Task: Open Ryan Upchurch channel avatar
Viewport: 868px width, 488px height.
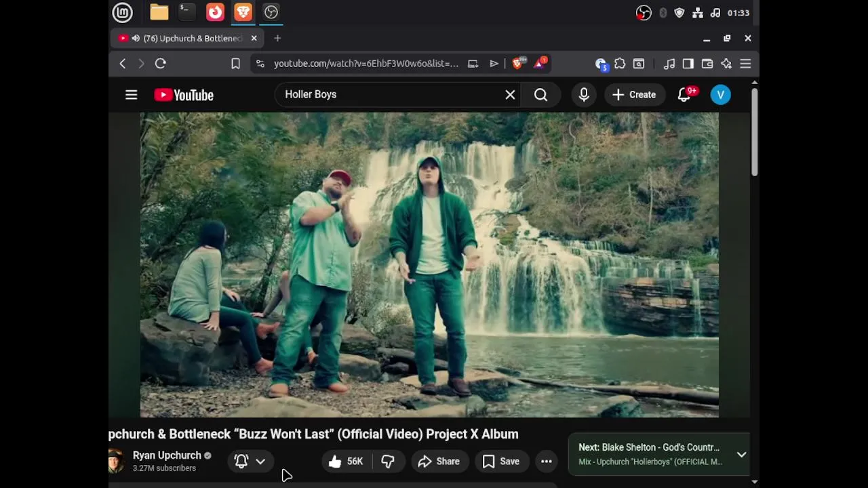Action: click(x=116, y=461)
